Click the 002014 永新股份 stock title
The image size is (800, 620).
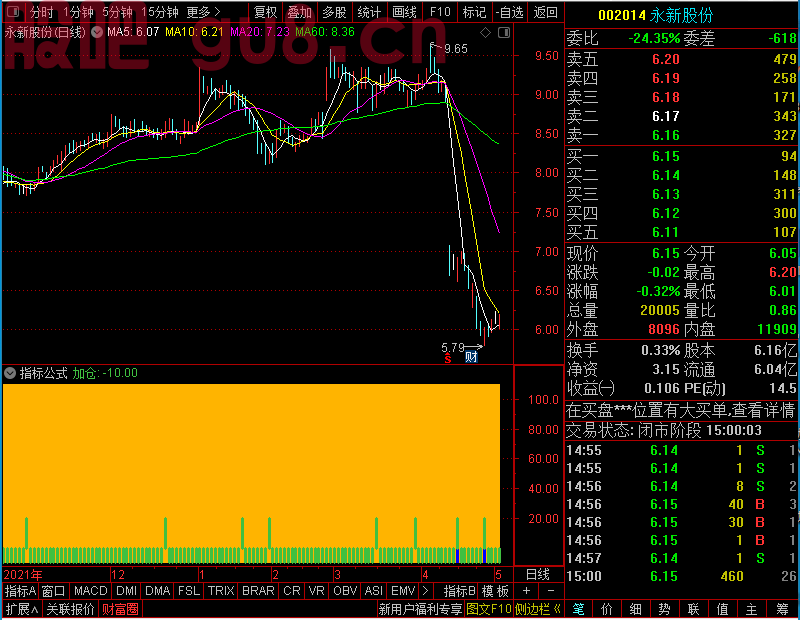tap(655, 15)
